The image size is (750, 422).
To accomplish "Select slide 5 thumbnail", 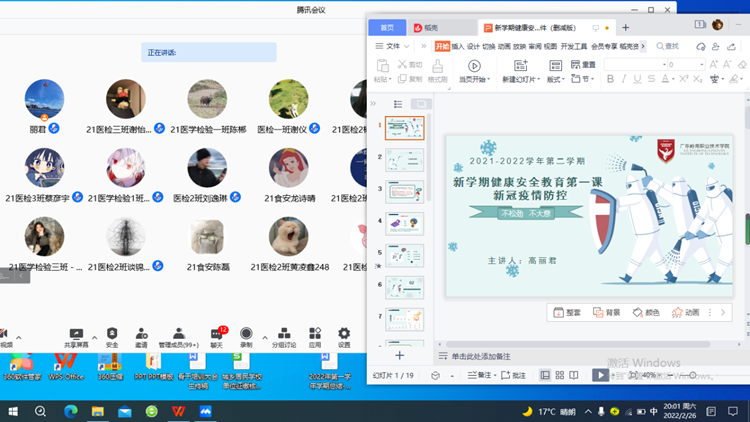I will coord(405,255).
